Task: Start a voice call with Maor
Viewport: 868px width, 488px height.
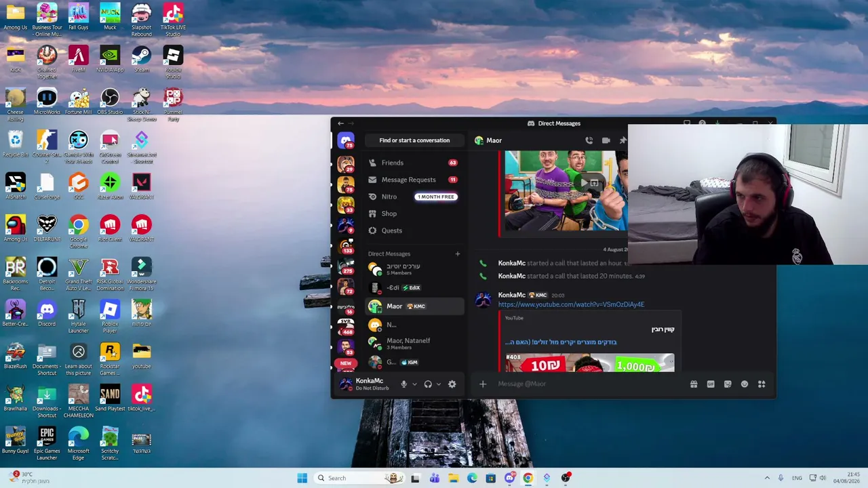Action: (x=589, y=140)
